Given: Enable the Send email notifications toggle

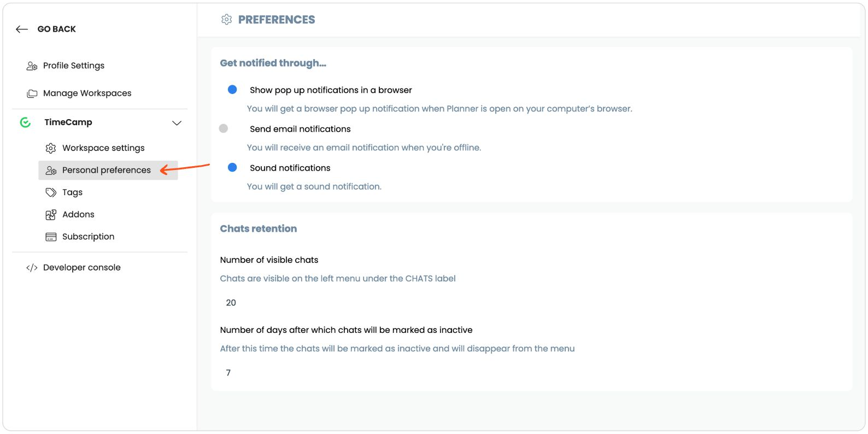Looking at the screenshot, I should point(224,128).
